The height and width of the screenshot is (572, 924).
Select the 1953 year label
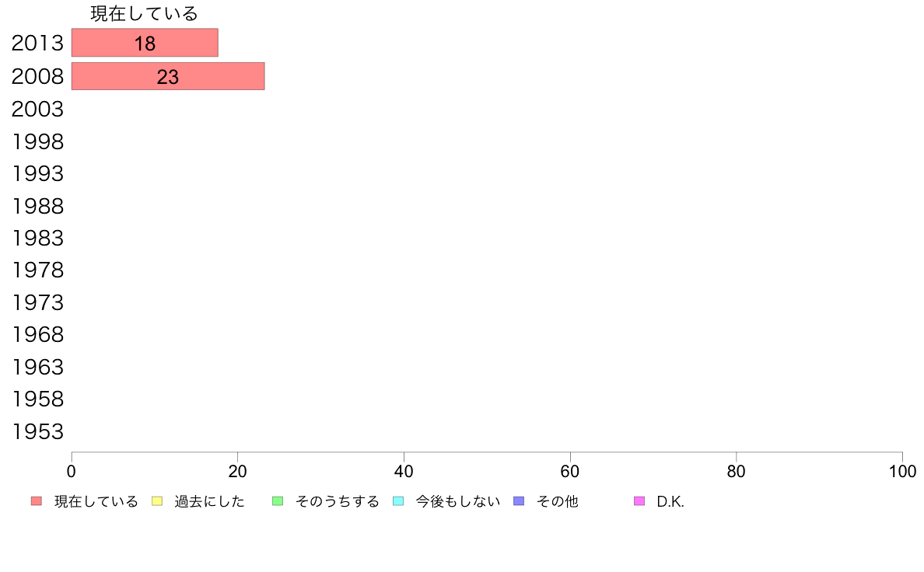pos(37,431)
